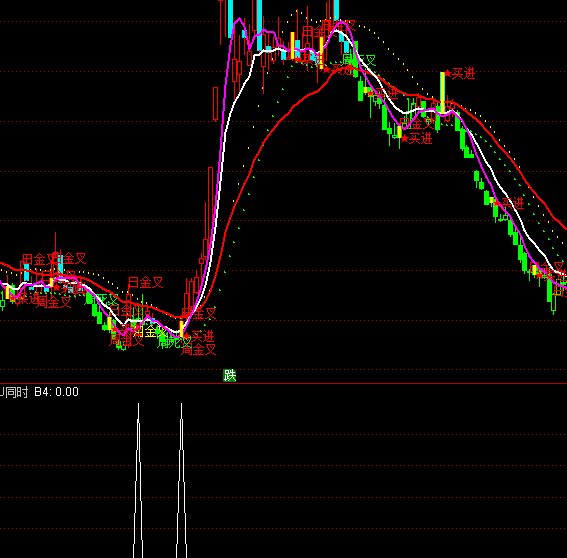Click the yellow 月金叉 signal label
Viewport: 567px width, 558px height.
tap(151, 331)
